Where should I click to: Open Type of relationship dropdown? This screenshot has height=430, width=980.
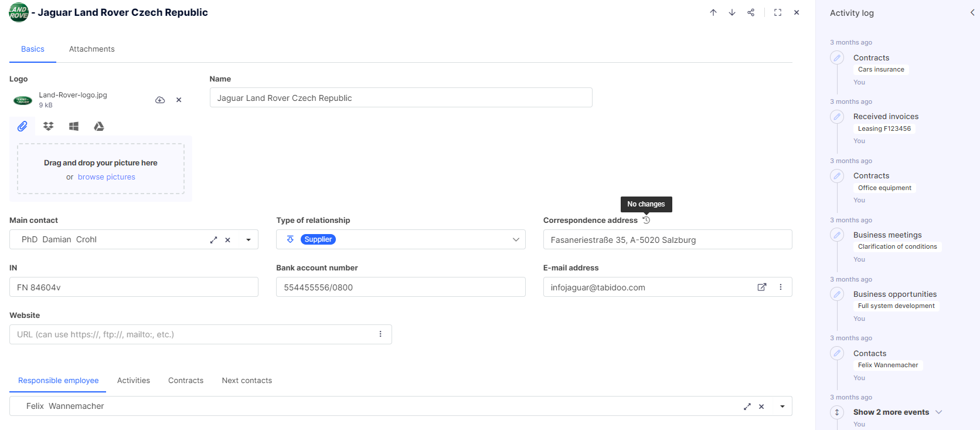click(516, 239)
